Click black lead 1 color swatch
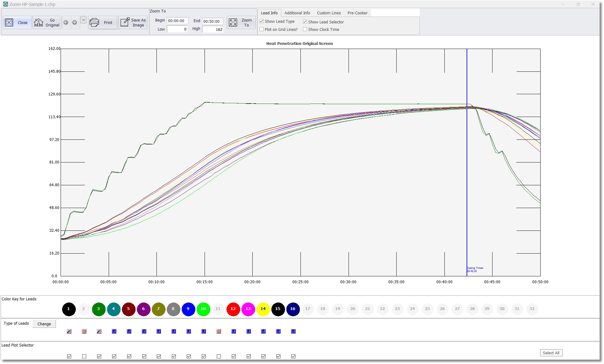This screenshot has width=604, height=364. [x=69, y=309]
